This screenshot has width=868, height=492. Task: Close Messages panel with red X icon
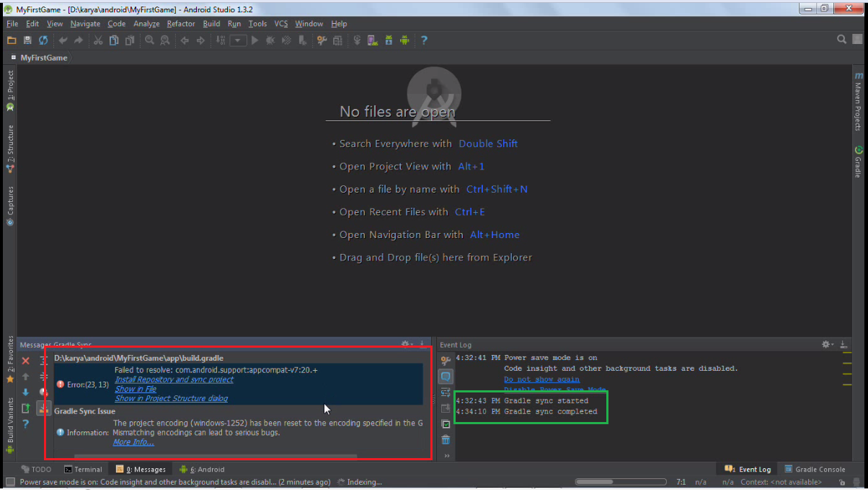(25, 361)
